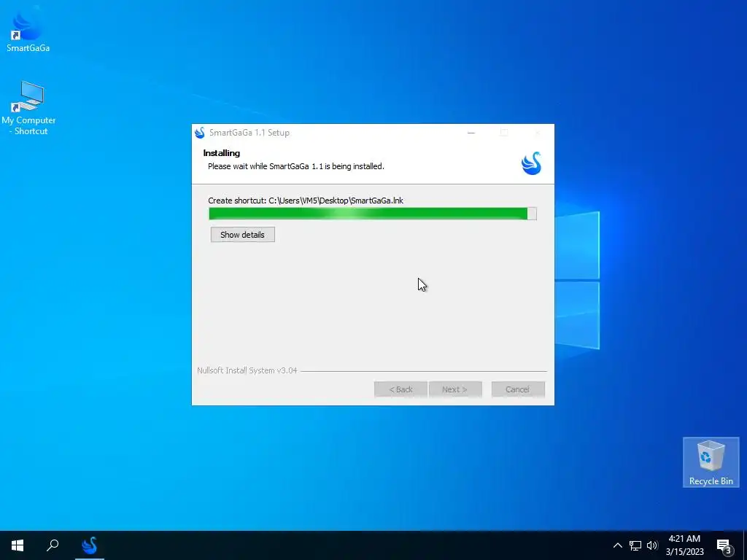
Task: Open taskbar search magnifier
Action: 53,545
